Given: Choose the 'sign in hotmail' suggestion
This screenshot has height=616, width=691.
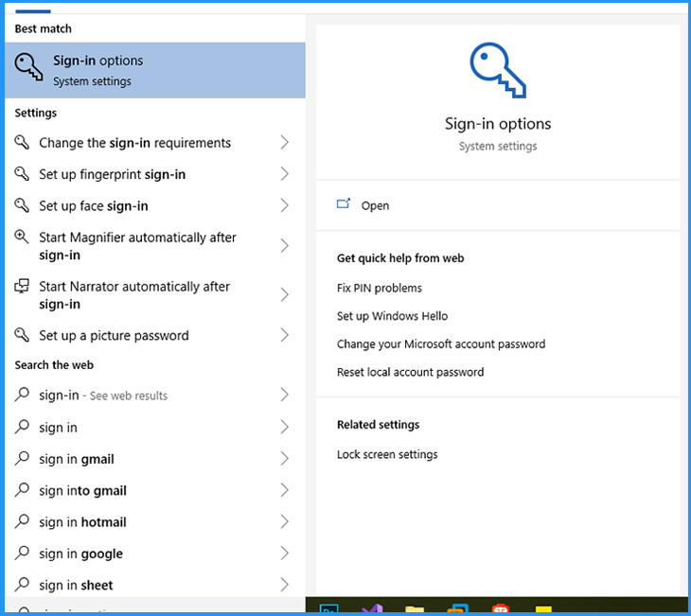Looking at the screenshot, I should 154,521.
